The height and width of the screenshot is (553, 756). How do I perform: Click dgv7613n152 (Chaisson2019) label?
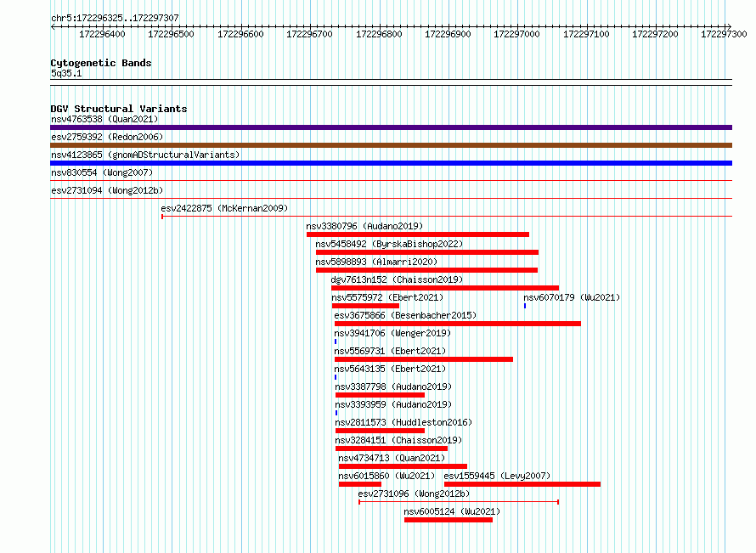click(x=397, y=279)
